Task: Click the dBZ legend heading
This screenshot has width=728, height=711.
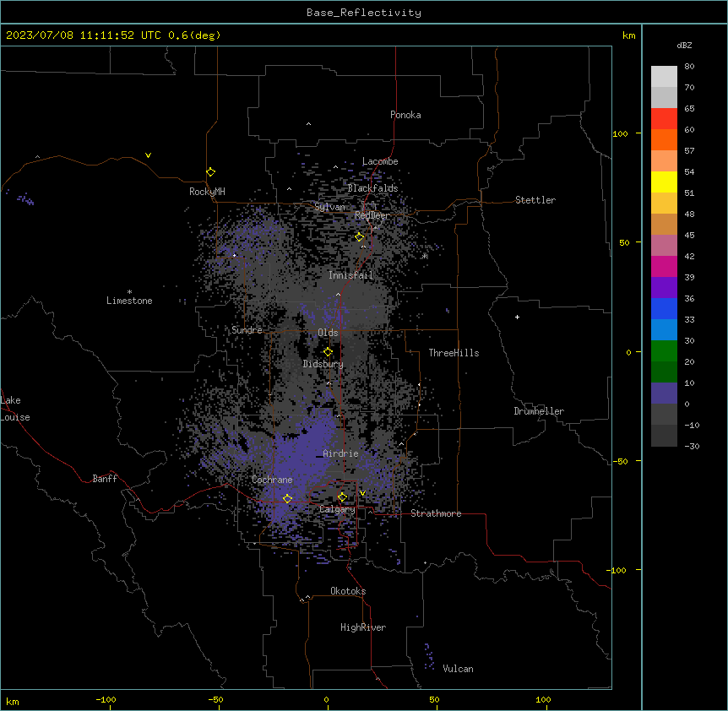Action: (x=684, y=45)
